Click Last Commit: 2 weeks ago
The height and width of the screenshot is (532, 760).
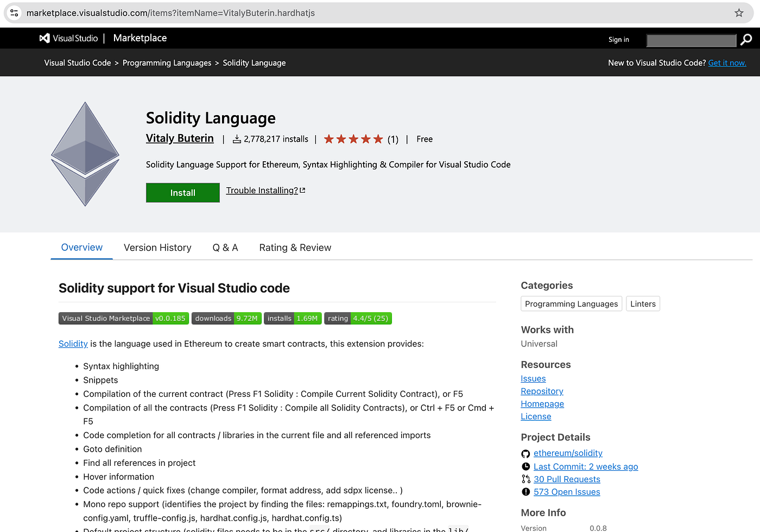click(586, 467)
